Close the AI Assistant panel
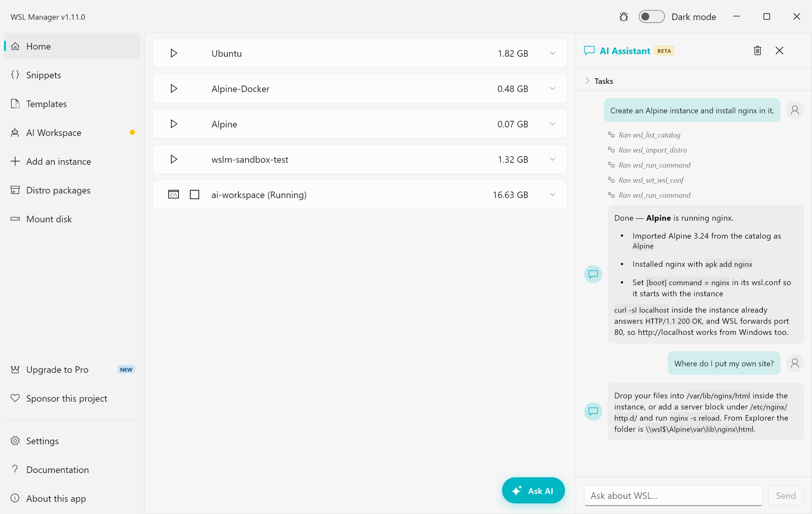Image resolution: width=812 pixels, height=514 pixels. coord(780,51)
